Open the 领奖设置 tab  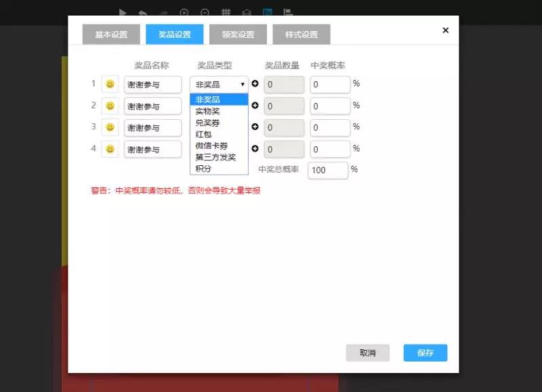tap(238, 35)
